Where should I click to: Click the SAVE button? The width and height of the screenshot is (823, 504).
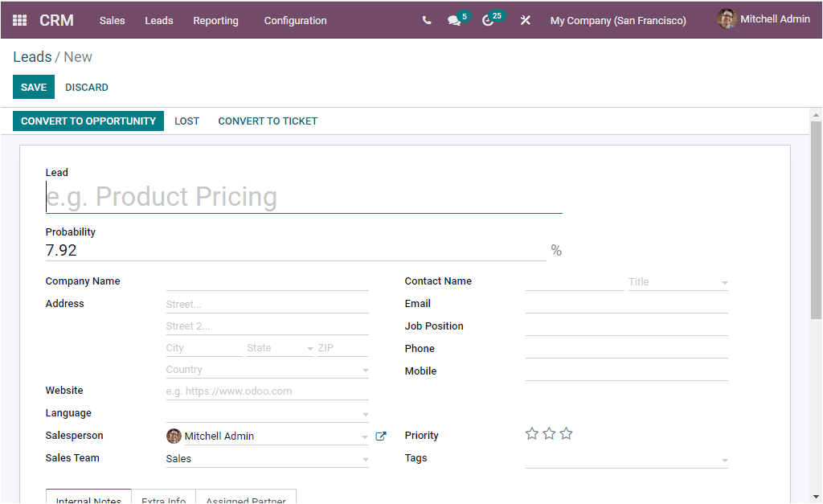[33, 87]
